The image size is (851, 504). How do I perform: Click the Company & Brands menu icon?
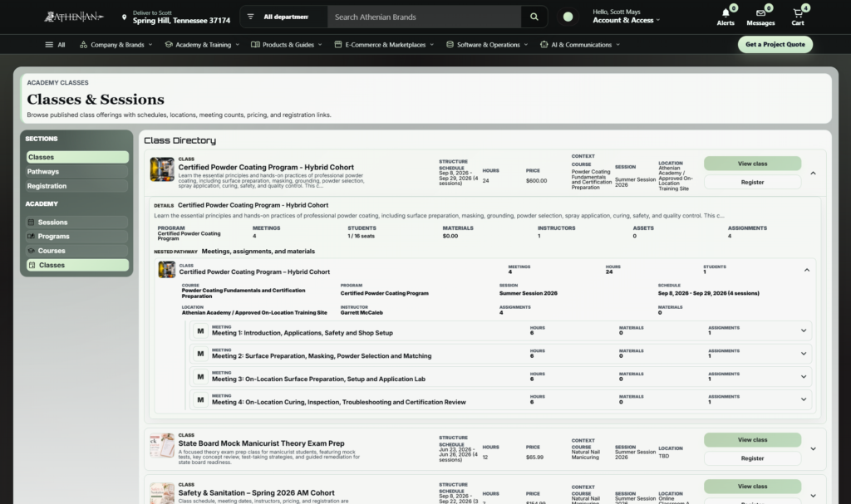[x=83, y=45]
